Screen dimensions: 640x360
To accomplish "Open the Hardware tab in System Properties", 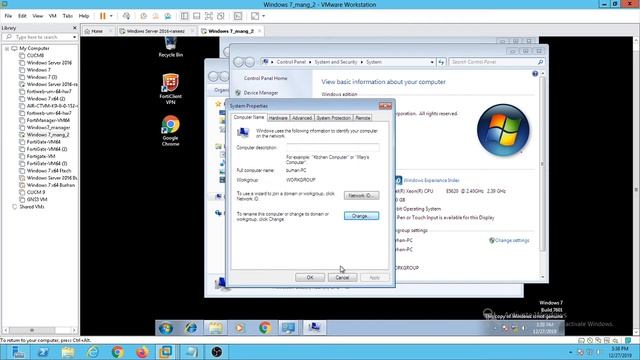I will 278,118.
